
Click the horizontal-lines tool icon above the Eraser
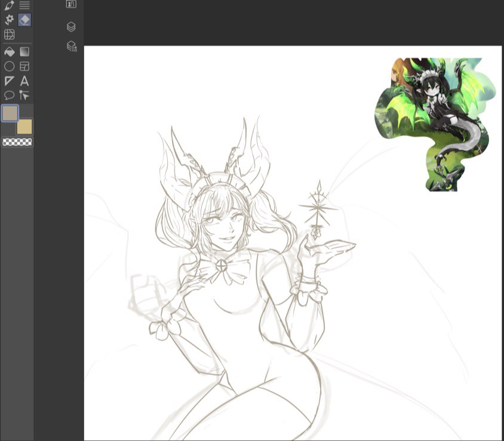point(24,5)
